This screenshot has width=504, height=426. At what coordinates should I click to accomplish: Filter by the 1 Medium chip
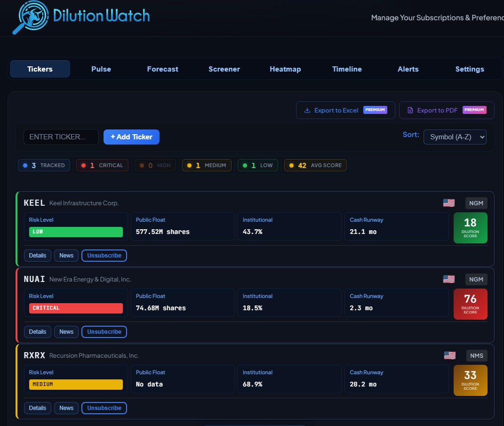(x=207, y=165)
